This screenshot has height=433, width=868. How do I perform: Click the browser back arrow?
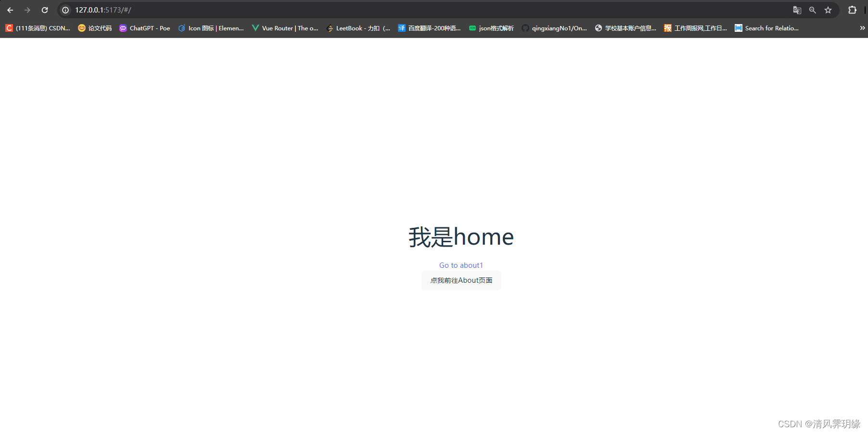pos(10,10)
